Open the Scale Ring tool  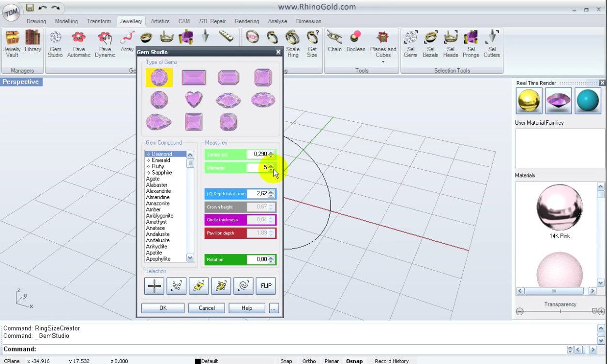click(x=293, y=44)
